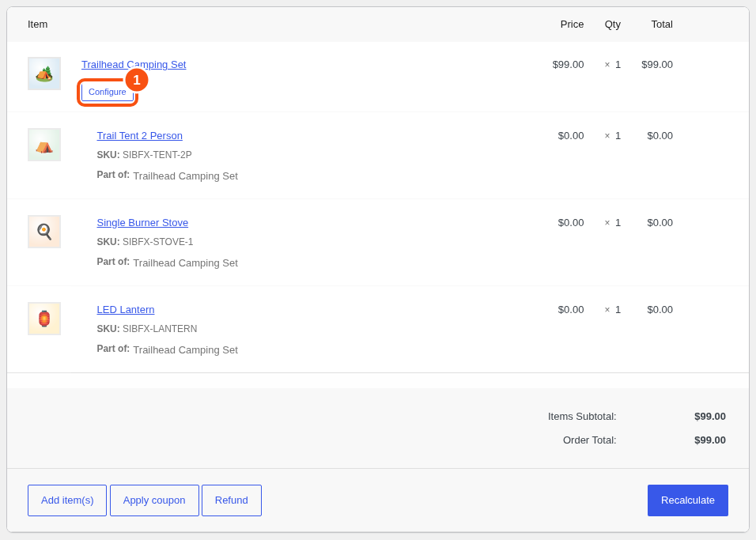Viewport: 756px width, 540px height.
Task: Open the LED Lantern product link
Action: pyautogui.click(x=126, y=310)
